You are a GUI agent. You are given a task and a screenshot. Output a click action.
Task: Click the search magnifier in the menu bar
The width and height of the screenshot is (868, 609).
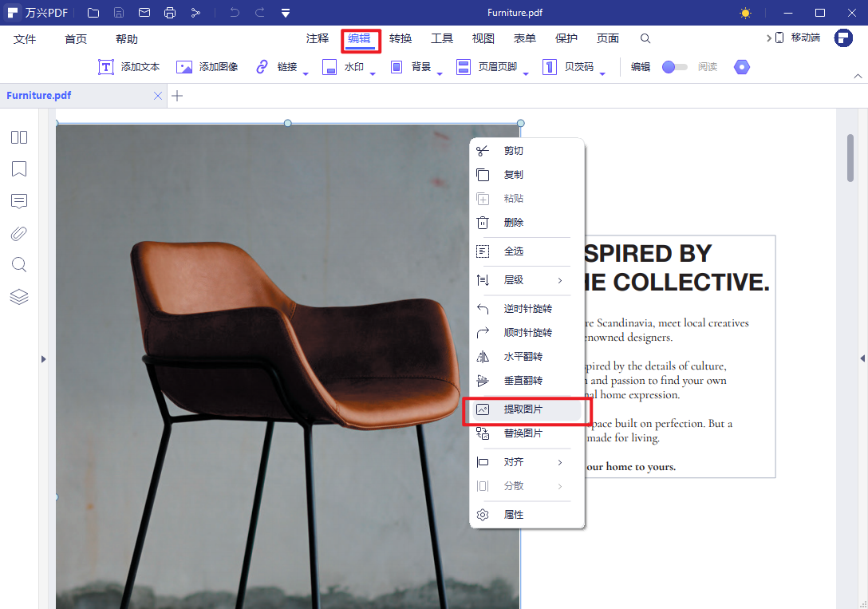pyautogui.click(x=645, y=39)
